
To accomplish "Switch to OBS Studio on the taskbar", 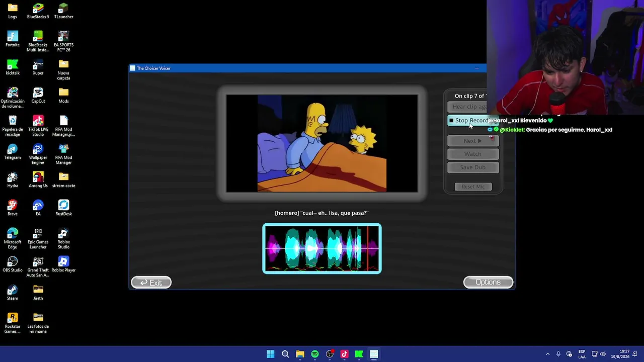I will pyautogui.click(x=330, y=354).
